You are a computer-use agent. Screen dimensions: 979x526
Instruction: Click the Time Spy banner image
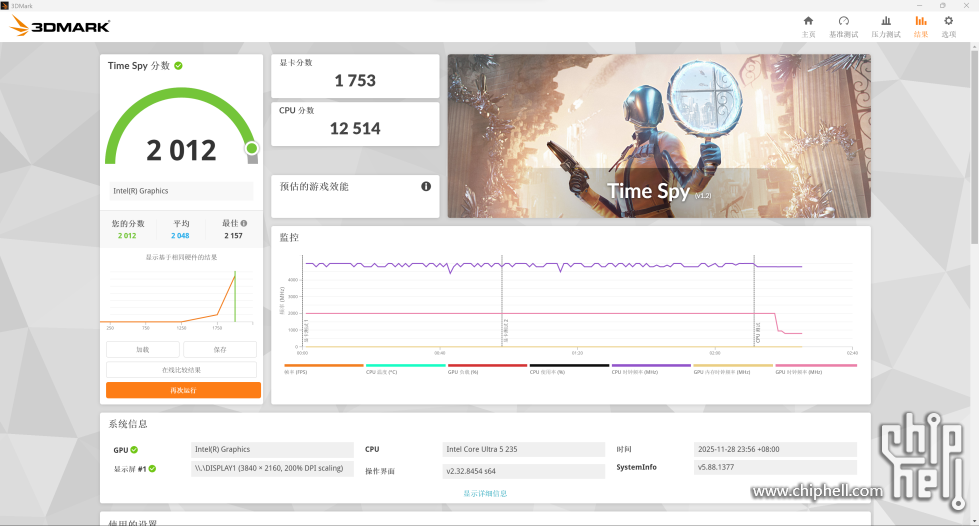tap(659, 135)
